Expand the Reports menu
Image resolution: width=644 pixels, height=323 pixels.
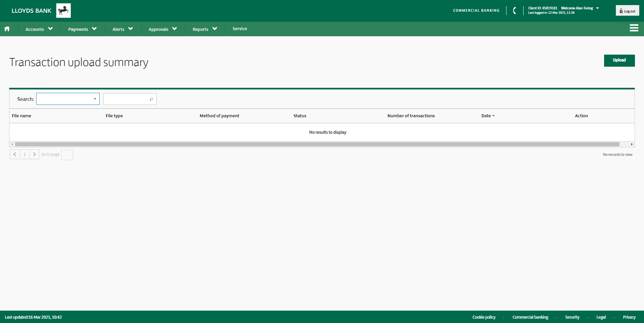[x=205, y=29]
